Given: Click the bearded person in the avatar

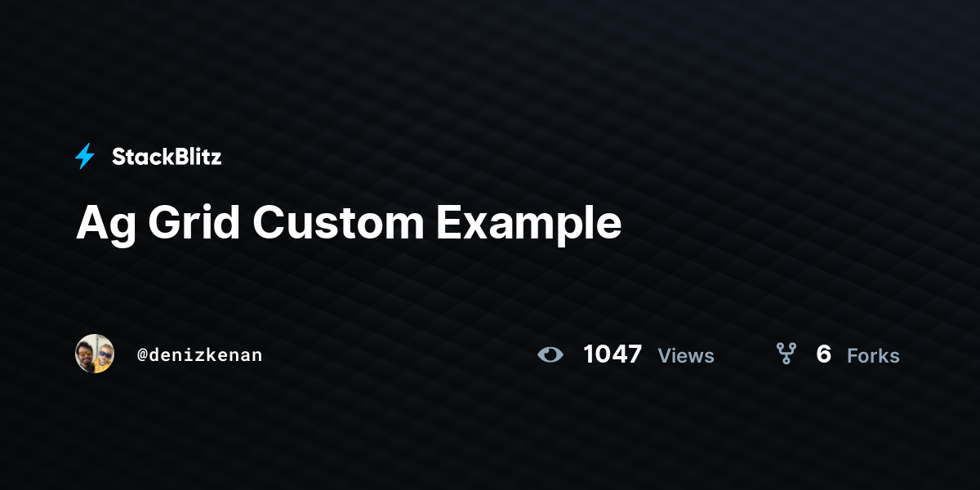Looking at the screenshot, I should pyautogui.click(x=86, y=354).
